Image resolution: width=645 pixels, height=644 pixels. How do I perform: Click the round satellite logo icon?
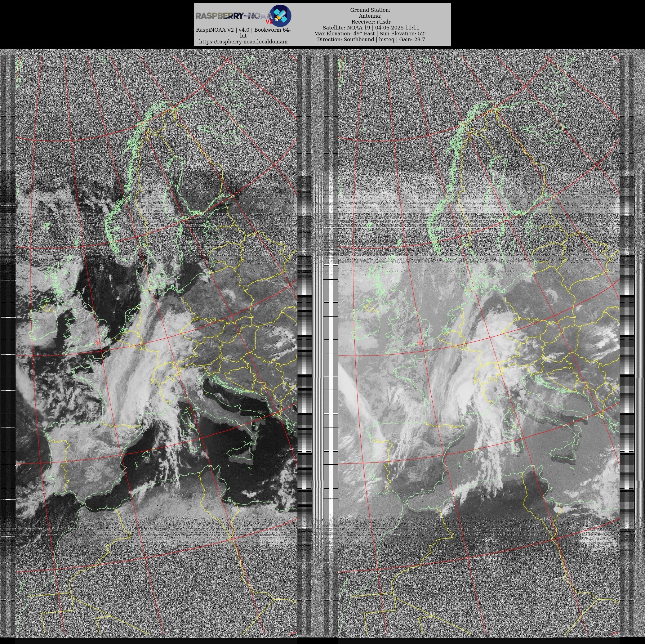pyautogui.click(x=280, y=16)
